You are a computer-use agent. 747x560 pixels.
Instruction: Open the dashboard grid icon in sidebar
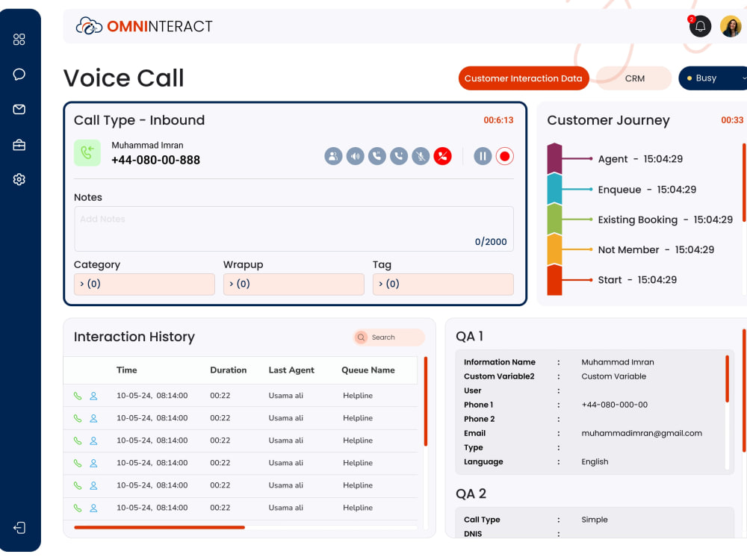coord(19,39)
